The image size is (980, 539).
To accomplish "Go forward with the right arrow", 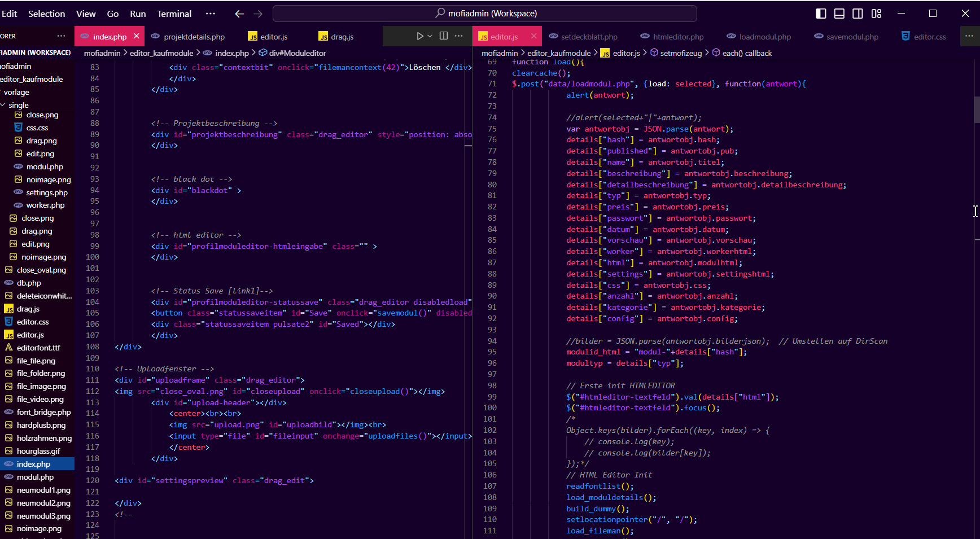I will (x=258, y=14).
